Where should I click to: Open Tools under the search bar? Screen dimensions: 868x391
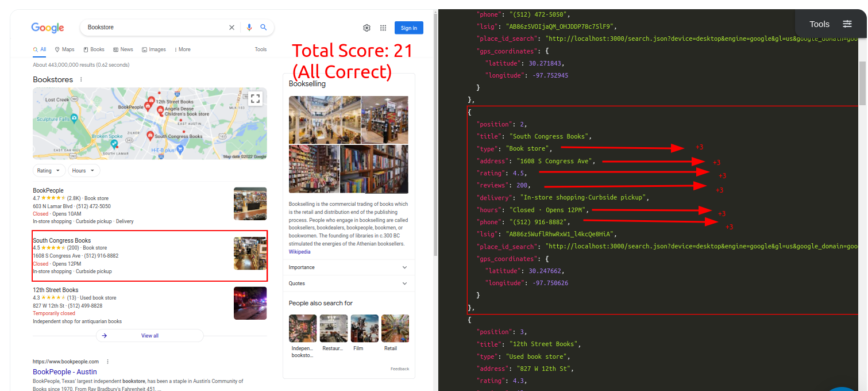click(261, 49)
